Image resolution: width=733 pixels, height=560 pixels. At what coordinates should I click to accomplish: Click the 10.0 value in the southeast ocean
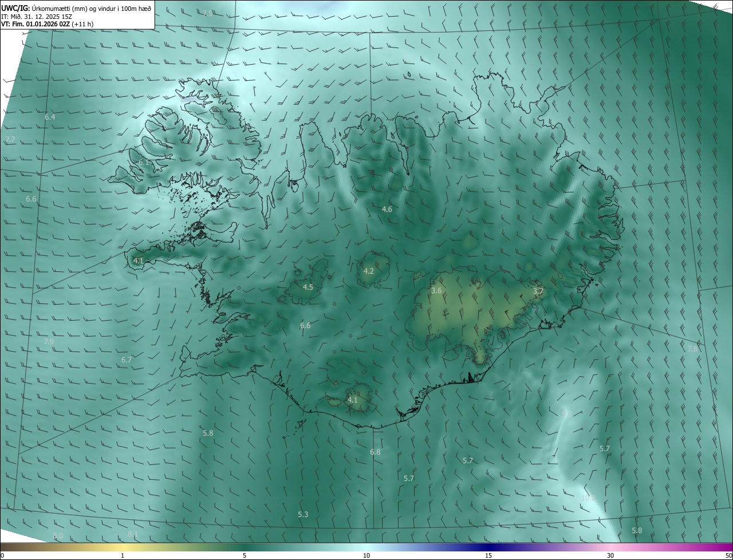(589, 498)
